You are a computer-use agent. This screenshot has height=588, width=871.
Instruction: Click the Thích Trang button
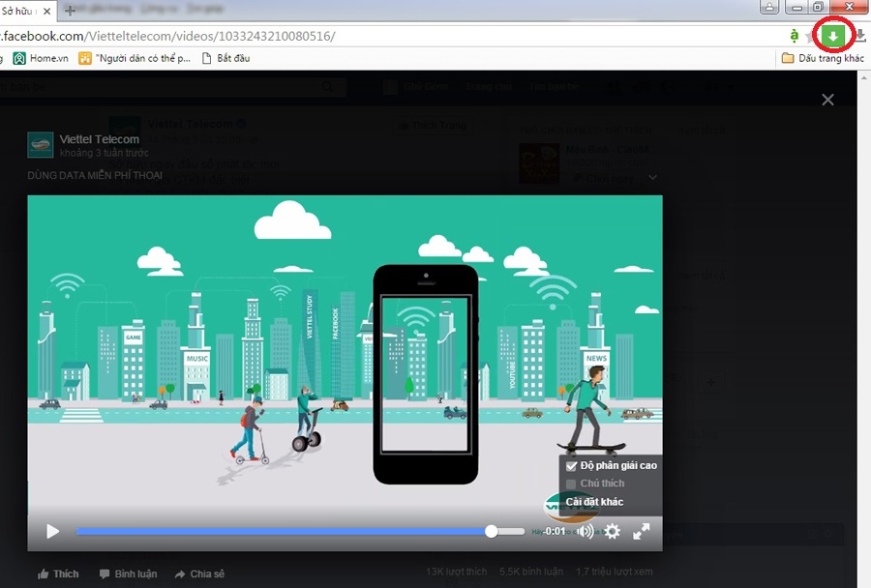tap(432, 126)
